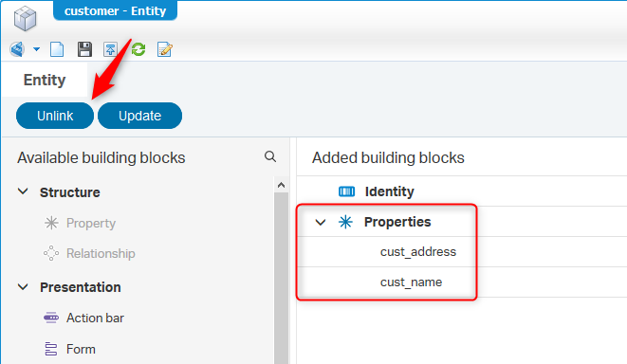The image size is (627, 364).
Task: Switch to the customer - Entity tab
Action: pyautogui.click(x=115, y=10)
